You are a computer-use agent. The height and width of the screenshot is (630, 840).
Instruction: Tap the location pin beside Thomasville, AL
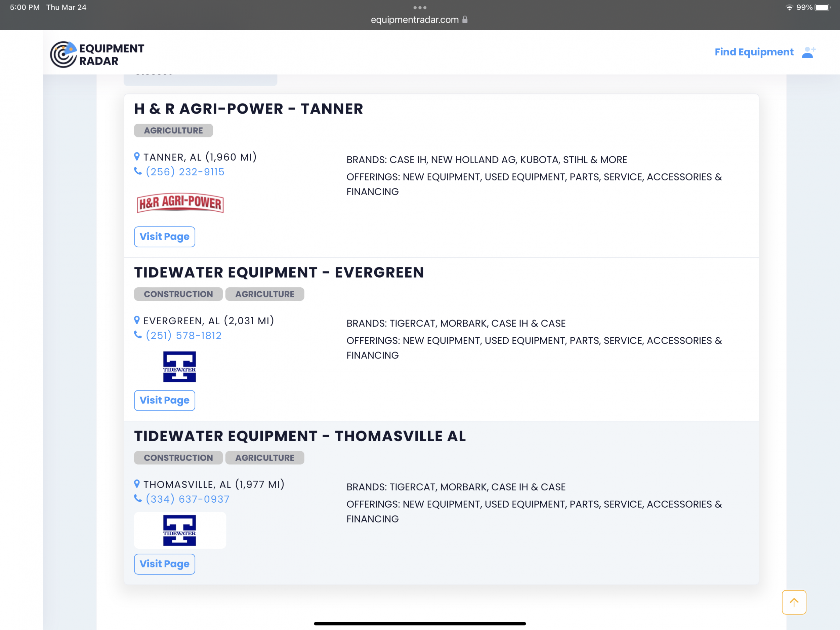137,484
